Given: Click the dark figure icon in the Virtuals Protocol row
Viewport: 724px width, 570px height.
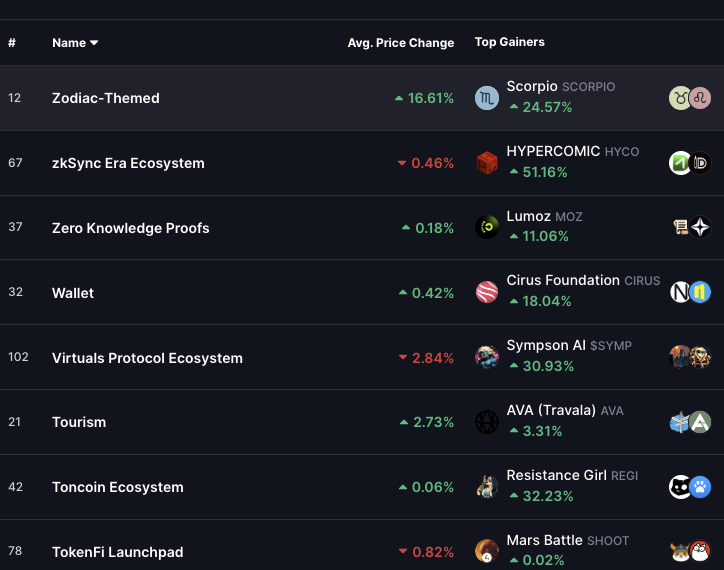Looking at the screenshot, I should click(680, 357).
